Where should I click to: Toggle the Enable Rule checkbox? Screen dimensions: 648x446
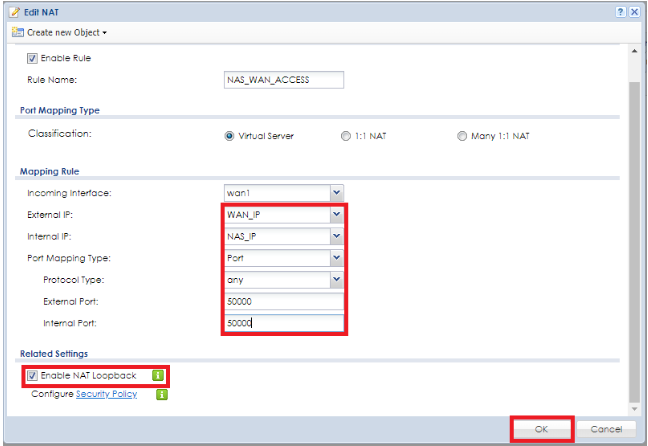tap(32, 58)
